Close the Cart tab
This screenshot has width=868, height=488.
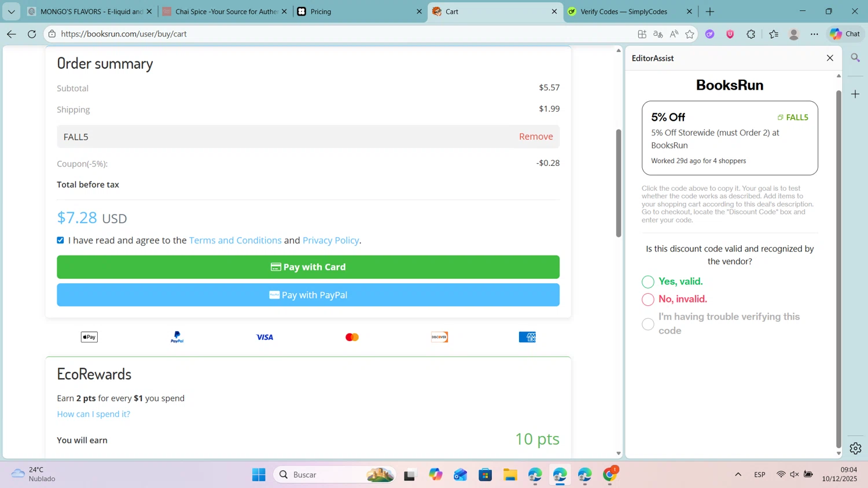tap(554, 12)
